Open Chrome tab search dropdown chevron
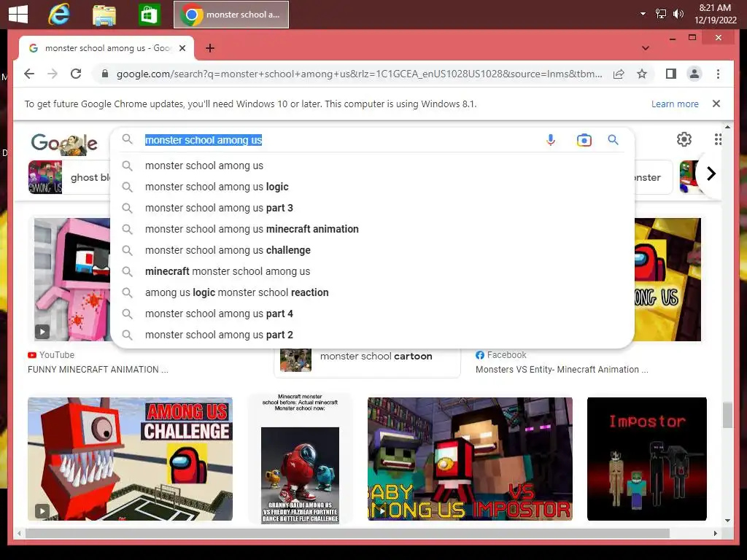747x560 pixels. [646, 48]
